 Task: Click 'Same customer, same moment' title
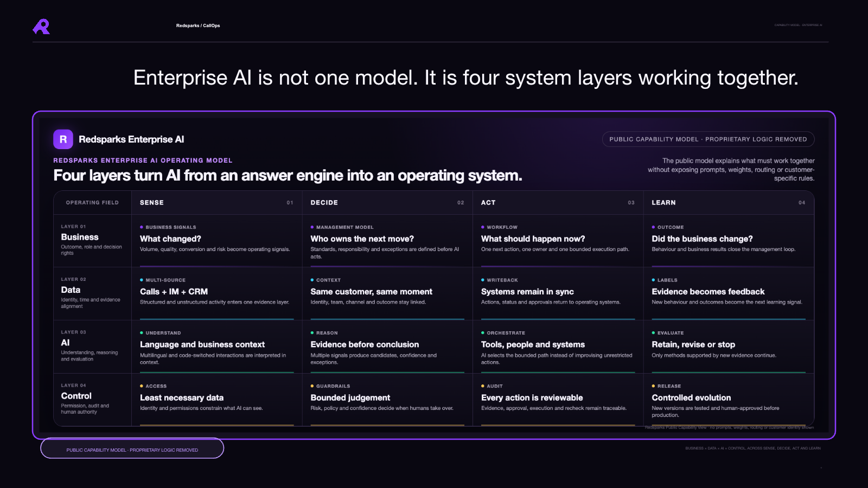point(371,292)
